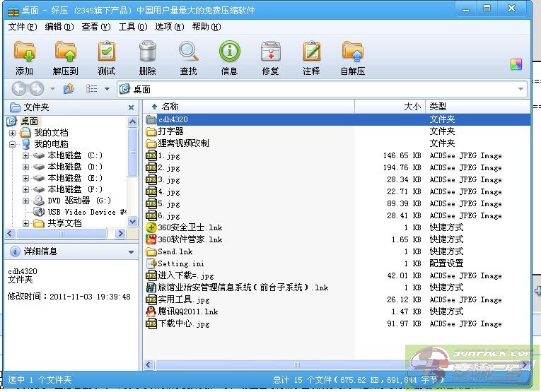Screen dimensions: 541x392
Task: Click the 查找 (Find) magnifier icon
Action: [188, 53]
